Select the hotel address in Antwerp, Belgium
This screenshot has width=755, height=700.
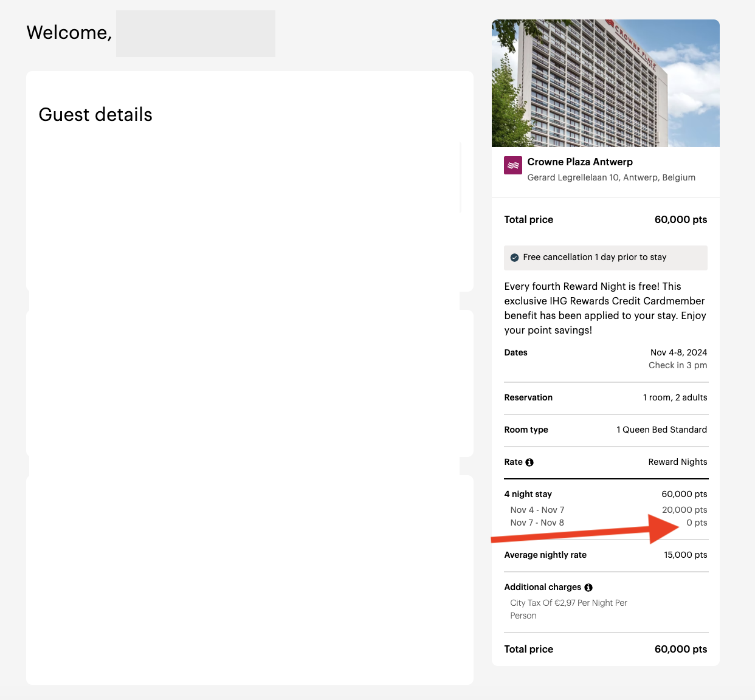612,177
